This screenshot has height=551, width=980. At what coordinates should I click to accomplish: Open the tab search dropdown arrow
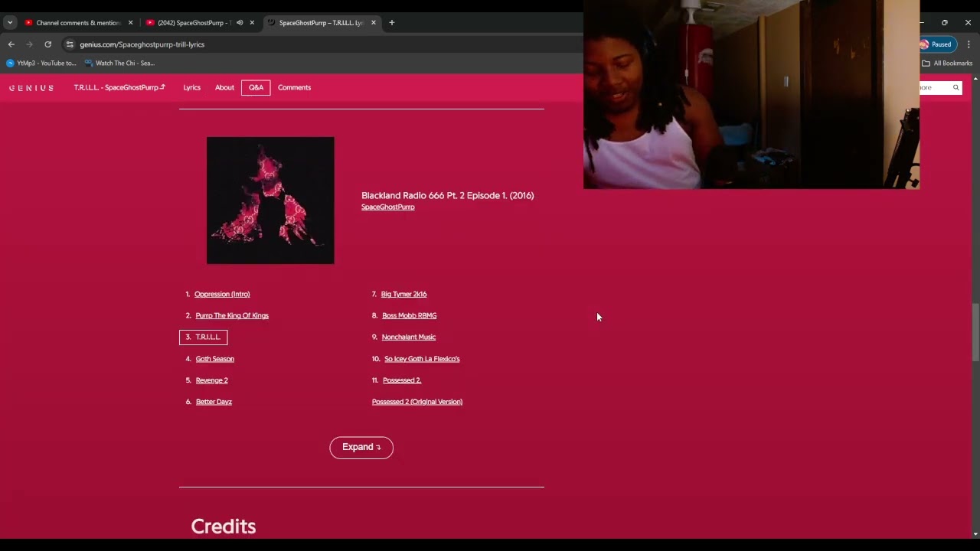coord(10,23)
